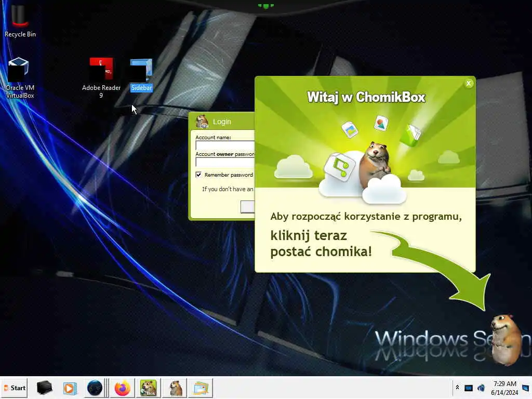Screen dimensions: 532x399
Task: Click the monitor icon in the system tray
Action: [x=469, y=388]
